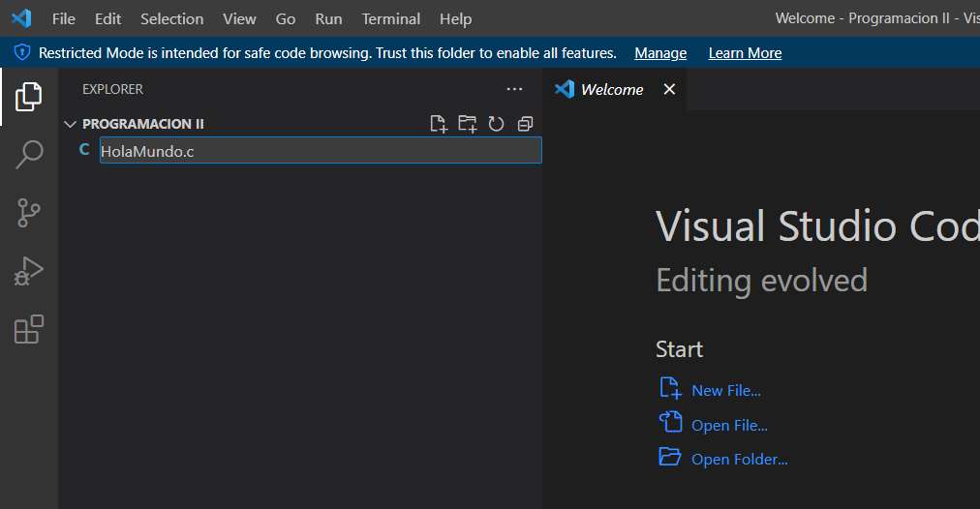
Task: Open the Run and Debug view
Action: pyautogui.click(x=29, y=271)
